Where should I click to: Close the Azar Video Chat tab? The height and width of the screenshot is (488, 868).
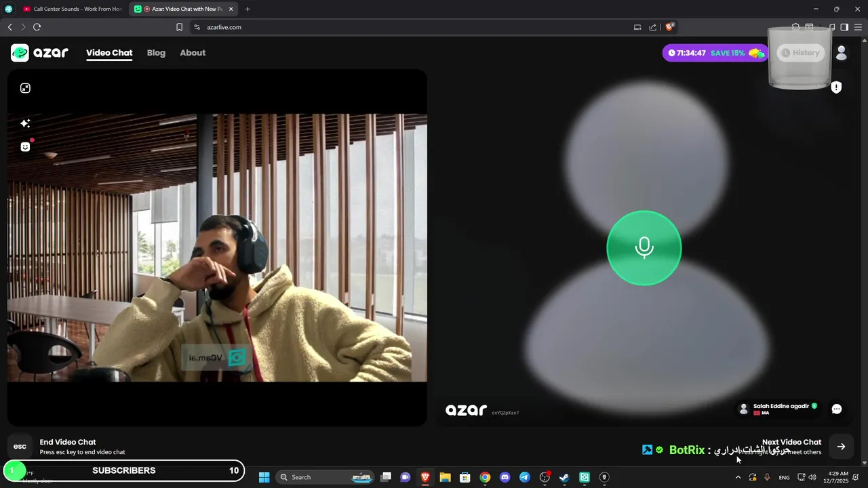pos(231,9)
